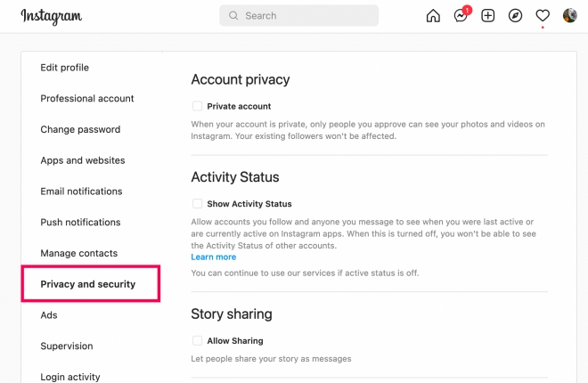
Task: Open Push notifications settings
Action: (80, 223)
